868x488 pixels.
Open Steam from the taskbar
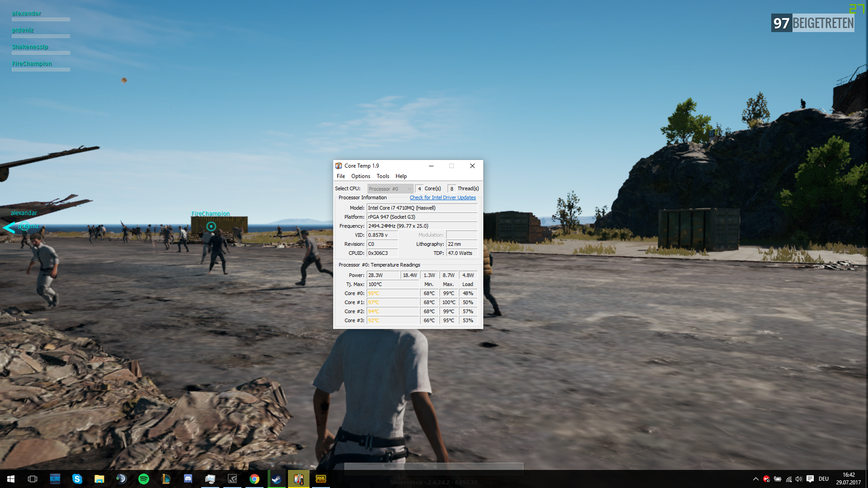coord(277,479)
